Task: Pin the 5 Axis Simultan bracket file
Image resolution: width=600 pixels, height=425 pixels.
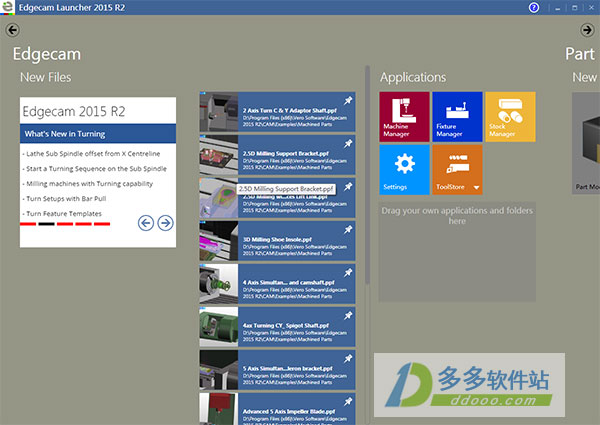Action: [x=347, y=358]
